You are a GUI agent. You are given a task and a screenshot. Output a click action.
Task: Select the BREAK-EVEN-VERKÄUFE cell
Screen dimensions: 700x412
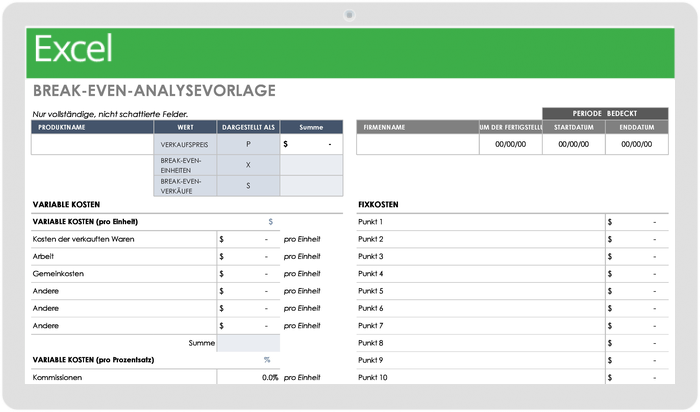(x=185, y=186)
